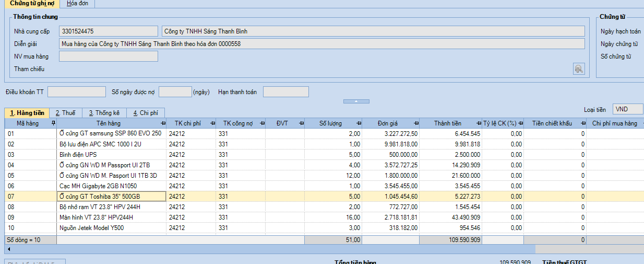Click quantity 16,00 in row 09
Image resolution: width=644 pixels, height=264 pixels.
coord(333,217)
